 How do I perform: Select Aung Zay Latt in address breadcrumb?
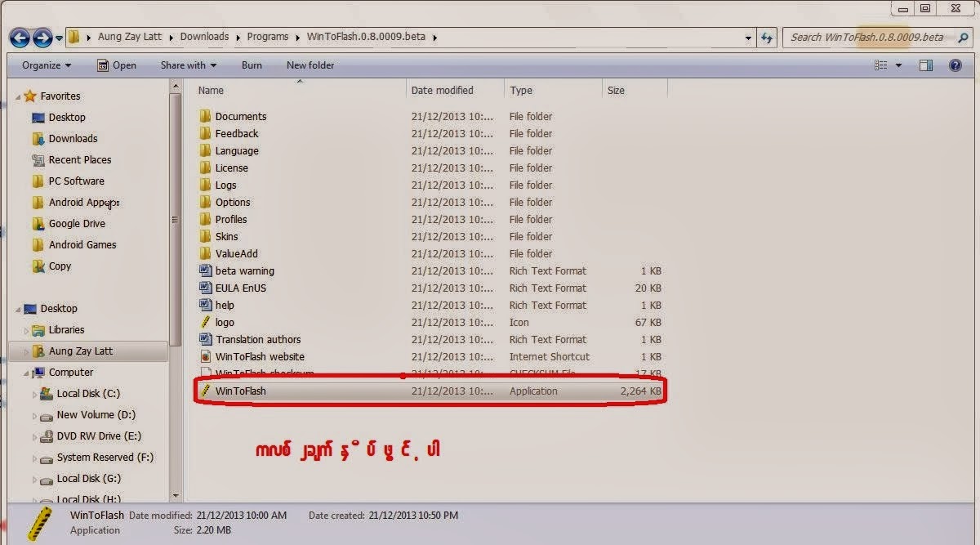[x=130, y=37]
